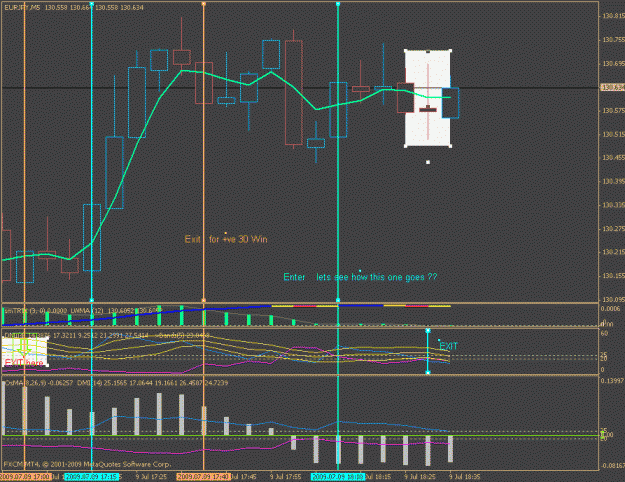Click the 'Enter lets see how this one goes ??' label
Screen dimensions: 625x482
[360, 277]
